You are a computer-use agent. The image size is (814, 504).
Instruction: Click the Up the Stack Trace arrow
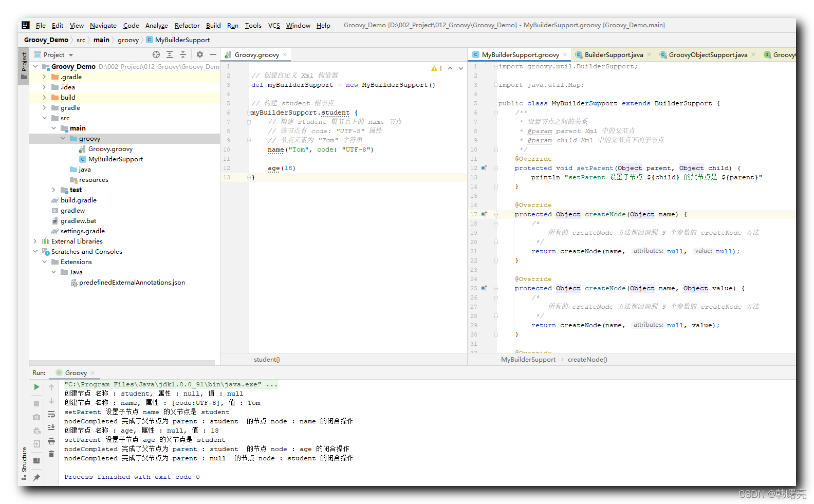tap(51, 387)
